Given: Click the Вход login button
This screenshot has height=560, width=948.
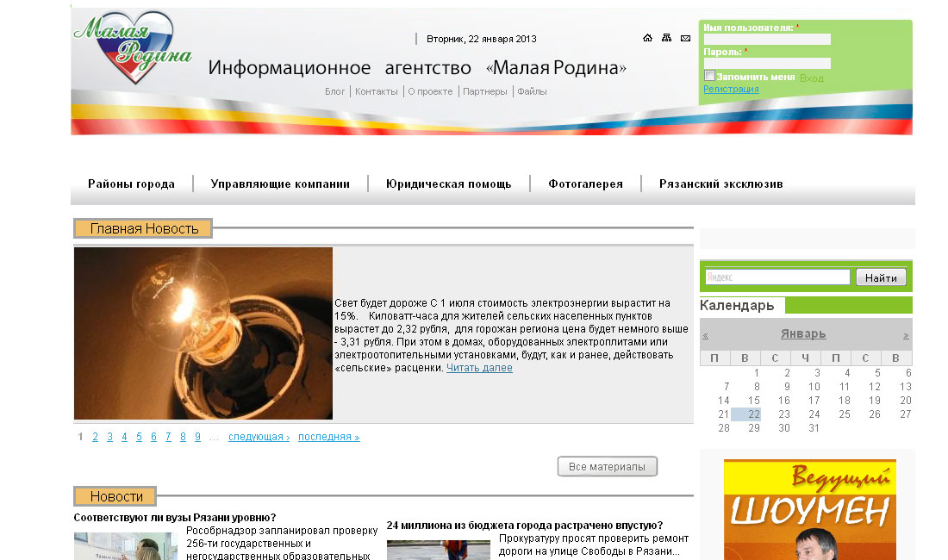Looking at the screenshot, I should pyautogui.click(x=811, y=78).
